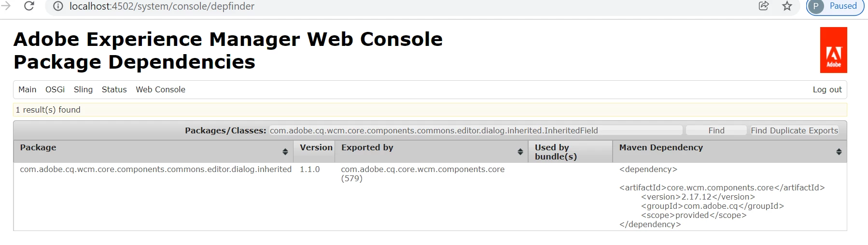Open the OSGi menu
The height and width of the screenshot is (245, 868).
[x=55, y=89]
